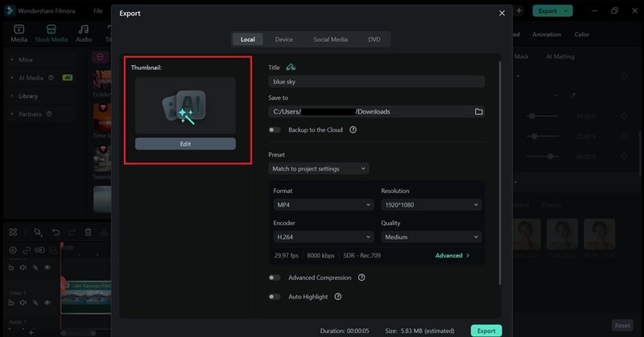
Task: Click the Title field containing blue sky
Action: 376,81
